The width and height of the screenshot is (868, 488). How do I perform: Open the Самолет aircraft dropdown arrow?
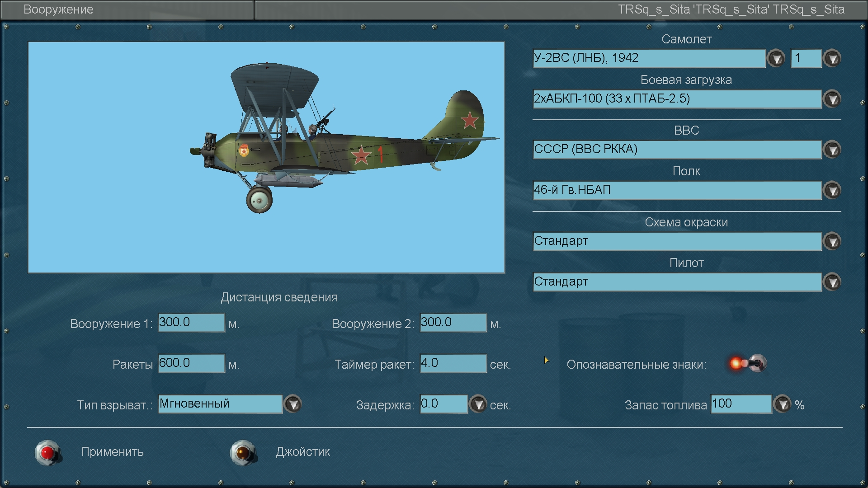[x=776, y=58]
